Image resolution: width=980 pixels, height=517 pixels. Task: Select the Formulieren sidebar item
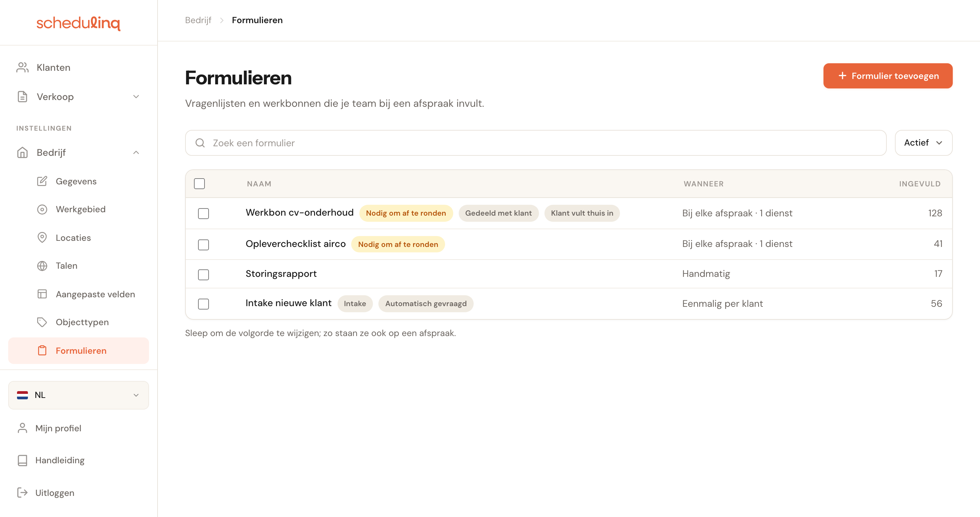[78, 350]
